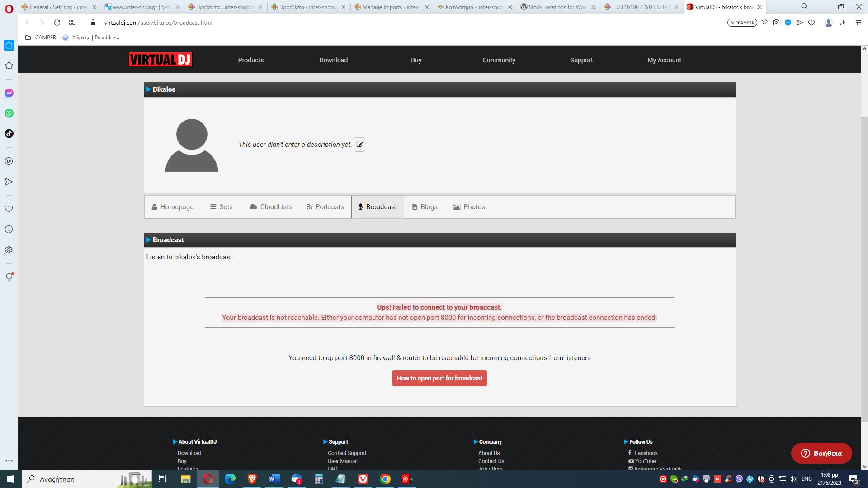Switch to the Blogs tab
The width and height of the screenshot is (868, 488).
(x=425, y=207)
